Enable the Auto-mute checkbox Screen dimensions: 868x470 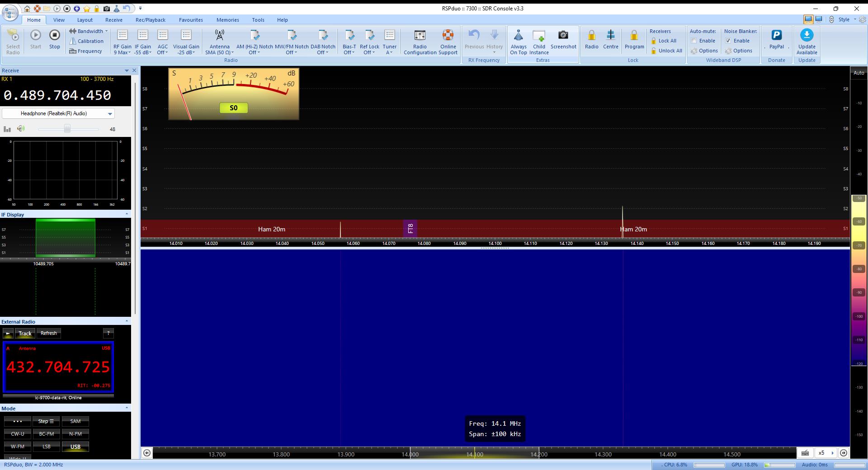pyautogui.click(x=695, y=41)
